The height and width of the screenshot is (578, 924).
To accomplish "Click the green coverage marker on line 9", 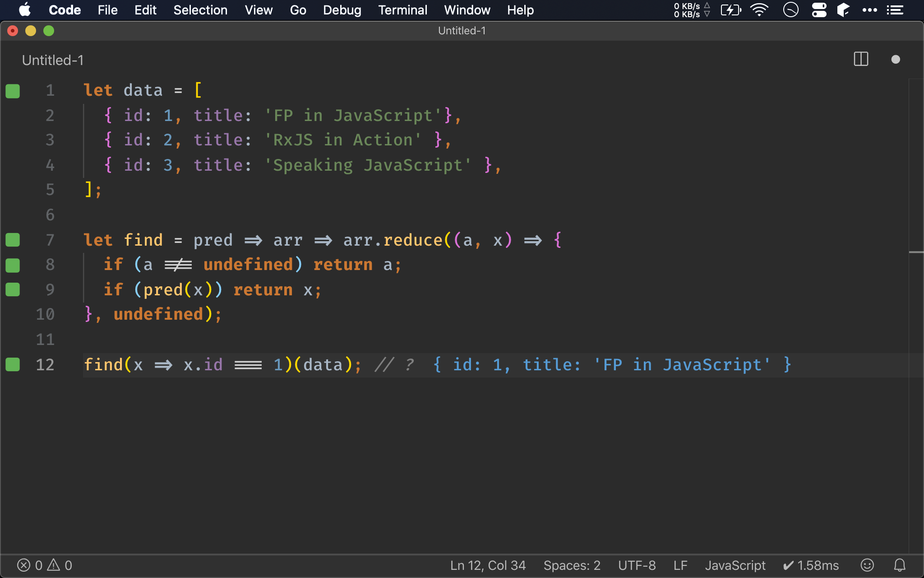I will [x=13, y=289].
